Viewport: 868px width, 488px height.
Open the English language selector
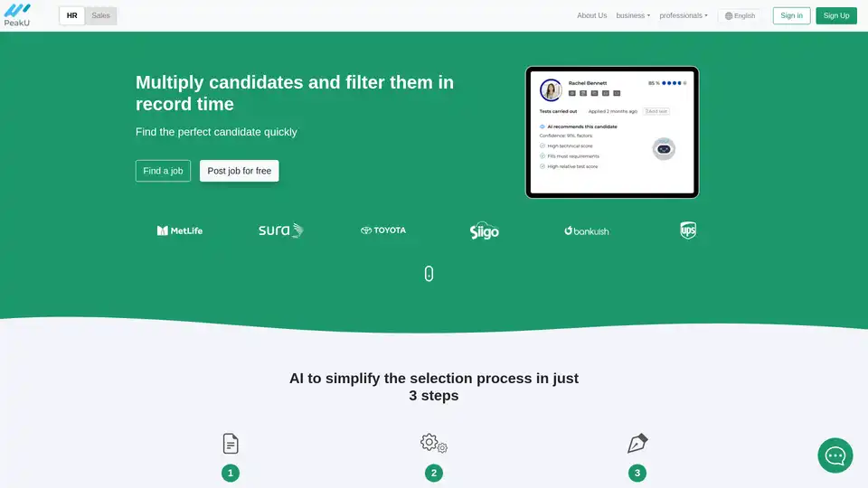click(740, 15)
